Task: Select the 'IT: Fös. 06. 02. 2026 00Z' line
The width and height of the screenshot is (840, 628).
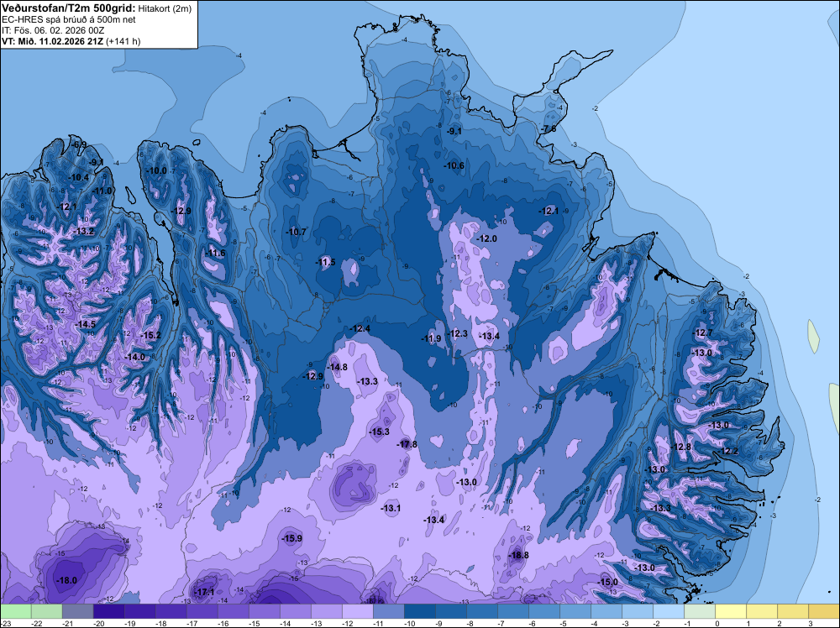Action: (x=52, y=30)
